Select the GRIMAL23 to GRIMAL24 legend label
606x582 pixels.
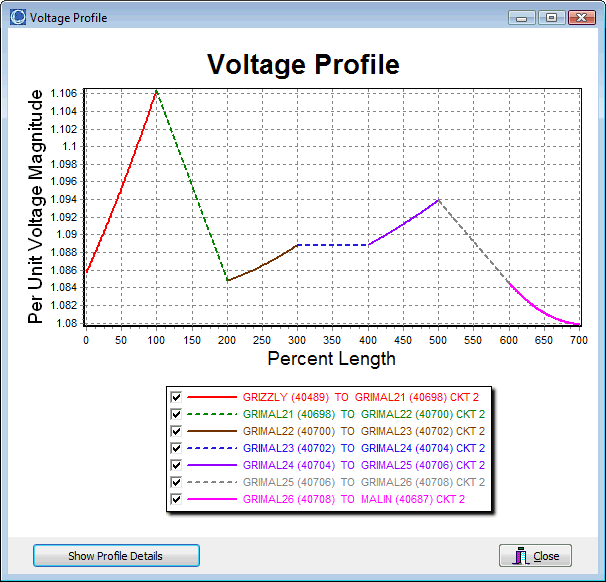tap(364, 448)
